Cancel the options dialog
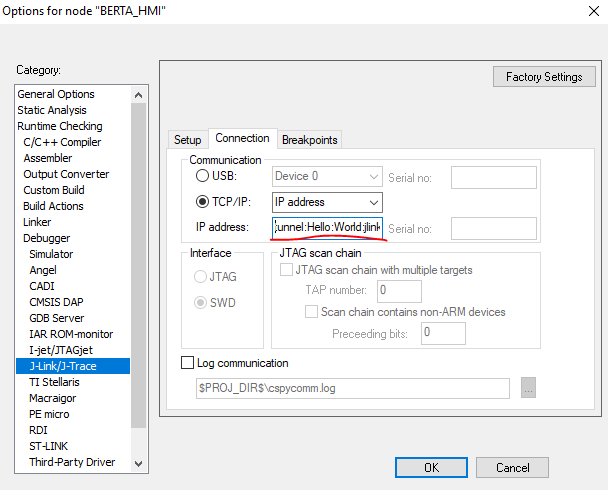This screenshot has width=608, height=490. (512, 468)
